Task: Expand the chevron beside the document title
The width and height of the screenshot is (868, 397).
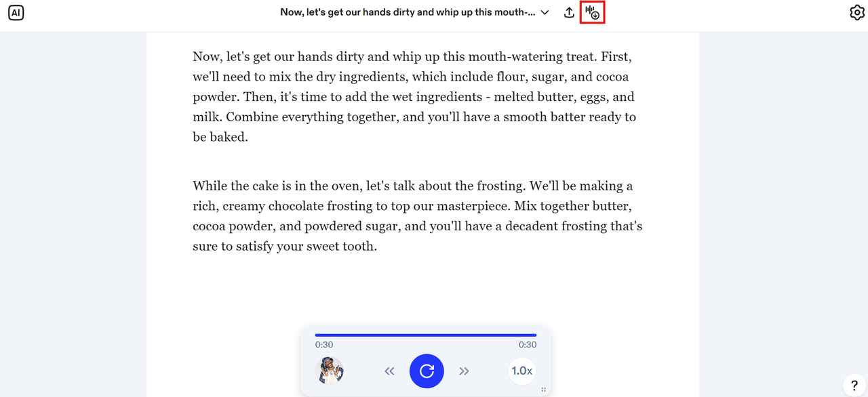Action: tap(545, 13)
